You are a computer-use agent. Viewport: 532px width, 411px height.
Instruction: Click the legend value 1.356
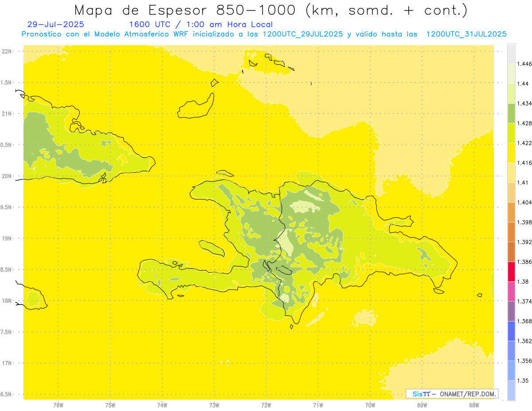tap(524, 361)
